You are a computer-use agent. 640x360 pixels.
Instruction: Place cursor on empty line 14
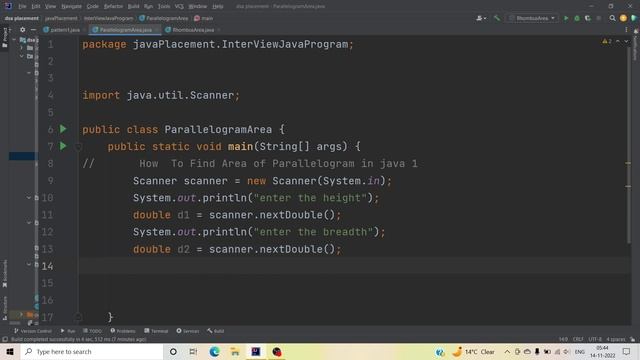pyautogui.click(x=354, y=266)
